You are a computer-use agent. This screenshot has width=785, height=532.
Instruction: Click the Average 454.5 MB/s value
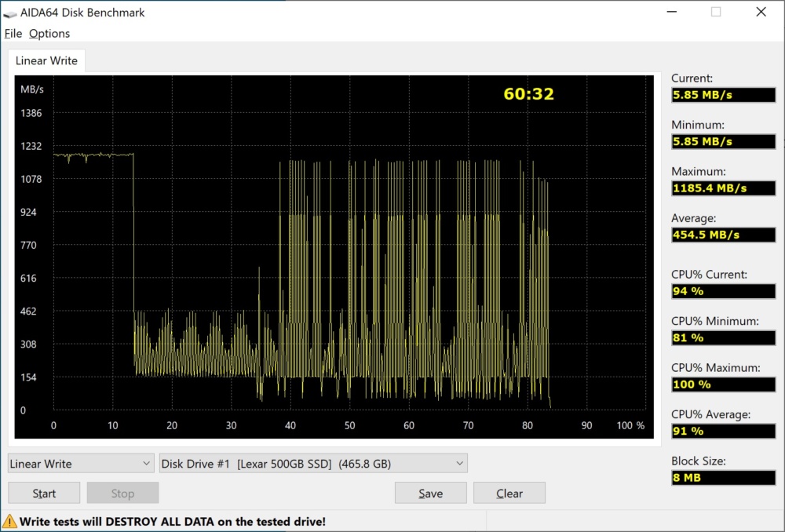coord(723,235)
